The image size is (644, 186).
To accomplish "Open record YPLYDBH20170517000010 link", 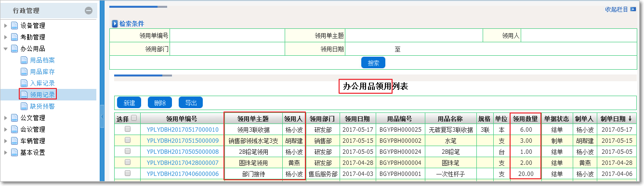I will (183, 130).
